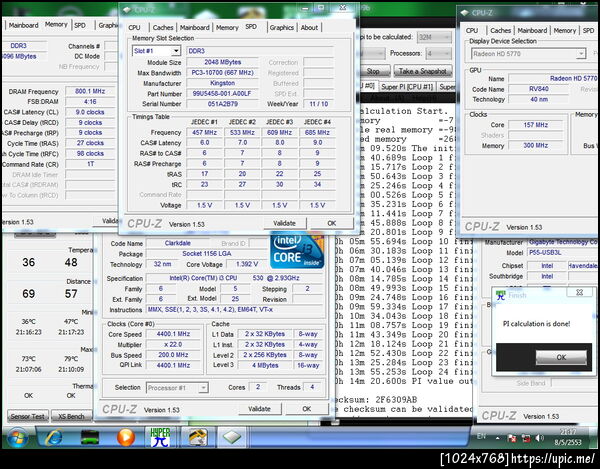Open the green-screen monitor taskbar app
The height and width of the screenshot is (469, 600).
[x=90, y=438]
